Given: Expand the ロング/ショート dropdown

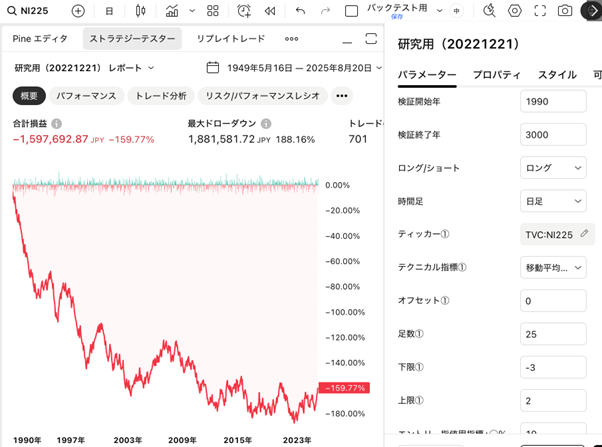Looking at the screenshot, I should [x=553, y=169].
